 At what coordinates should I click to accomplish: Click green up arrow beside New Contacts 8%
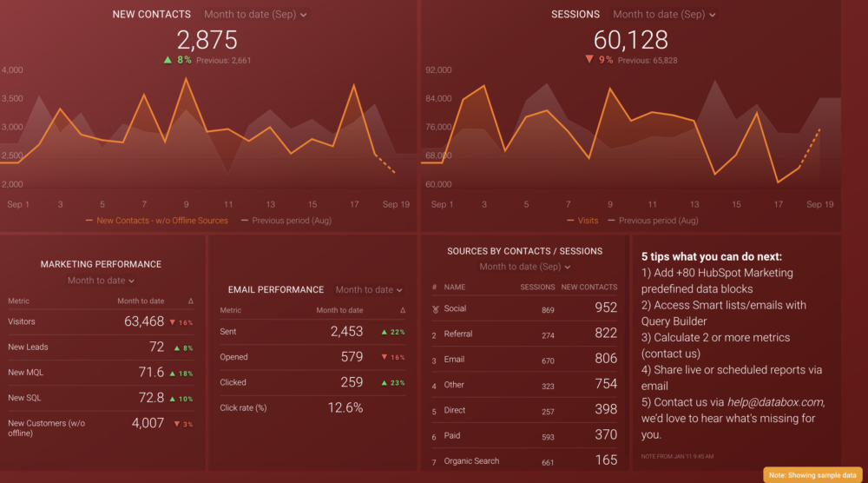point(167,60)
